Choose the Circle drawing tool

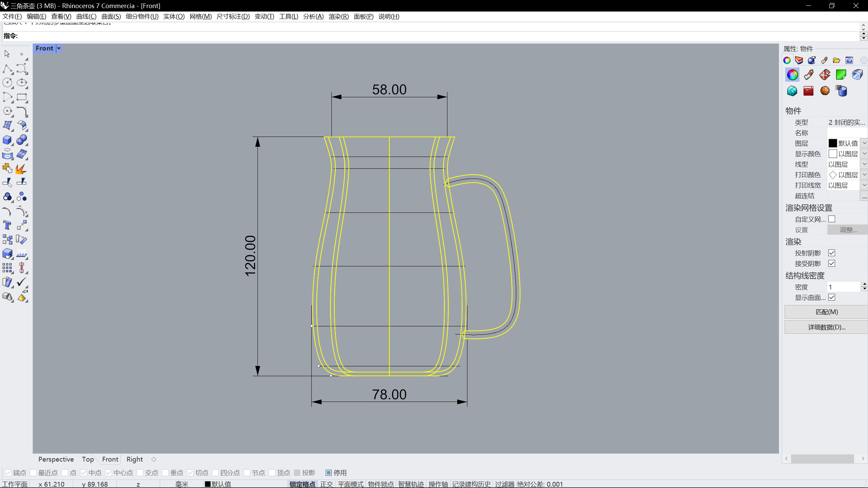tap(7, 83)
